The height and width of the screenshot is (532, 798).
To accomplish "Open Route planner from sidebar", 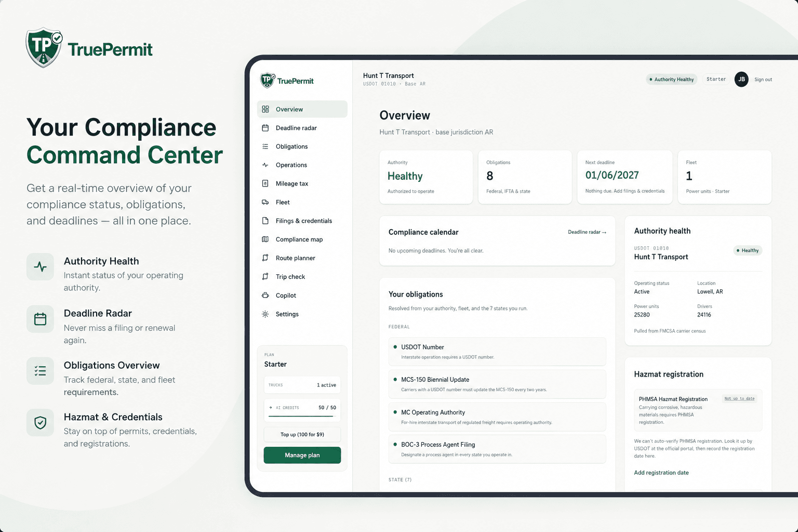I will [x=302, y=258].
